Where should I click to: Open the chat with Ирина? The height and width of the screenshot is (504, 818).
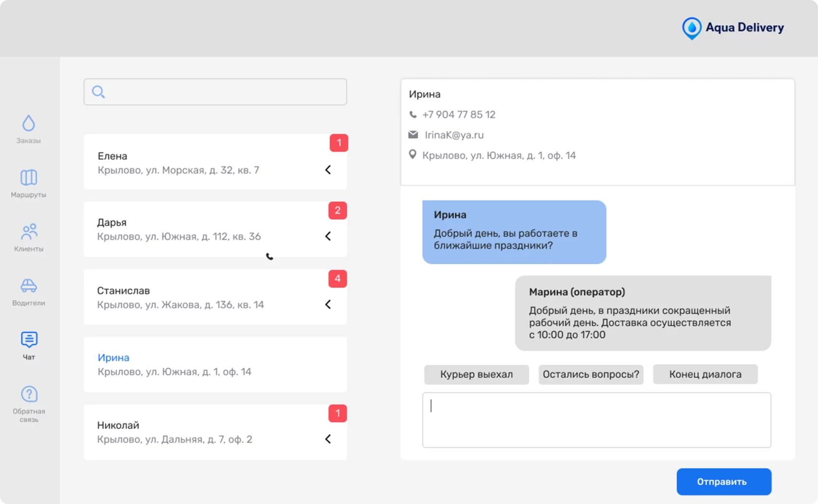click(x=195, y=364)
